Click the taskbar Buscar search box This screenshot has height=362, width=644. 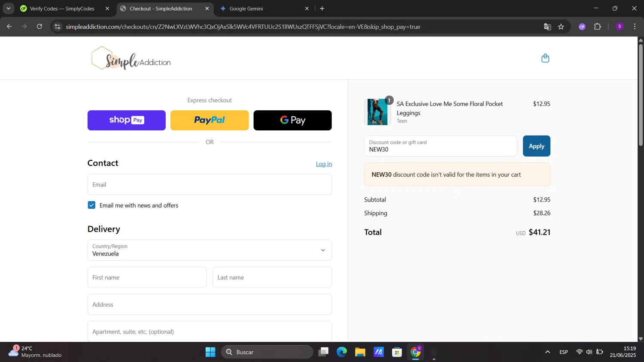pyautogui.click(x=267, y=352)
